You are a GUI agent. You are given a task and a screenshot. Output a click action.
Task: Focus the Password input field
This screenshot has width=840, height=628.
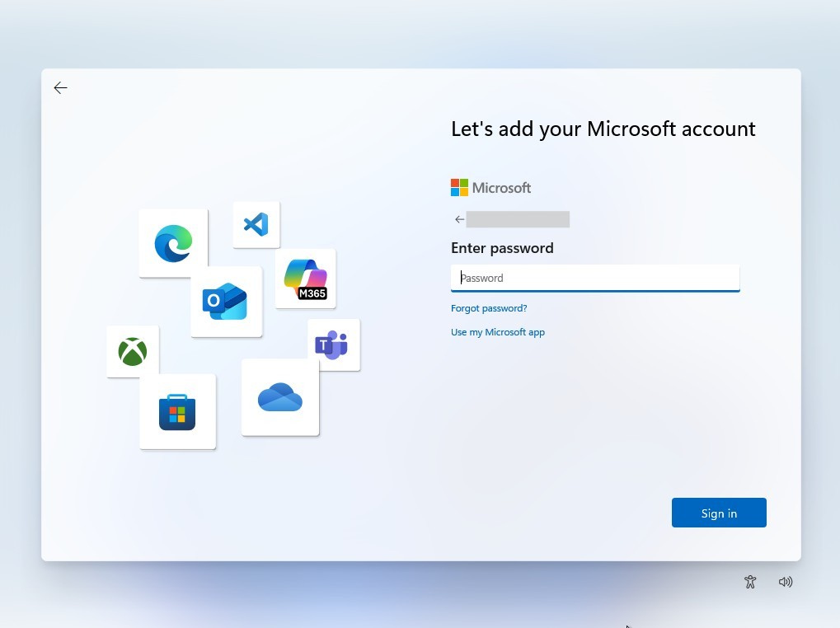point(595,278)
